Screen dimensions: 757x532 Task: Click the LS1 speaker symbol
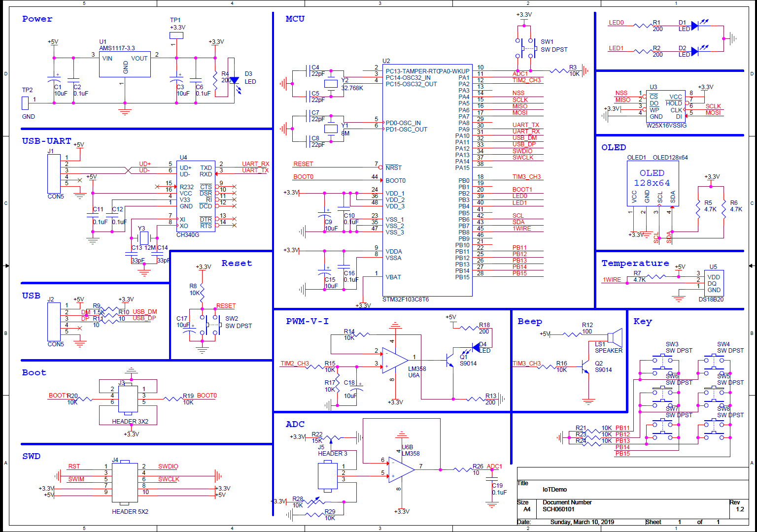(614, 337)
